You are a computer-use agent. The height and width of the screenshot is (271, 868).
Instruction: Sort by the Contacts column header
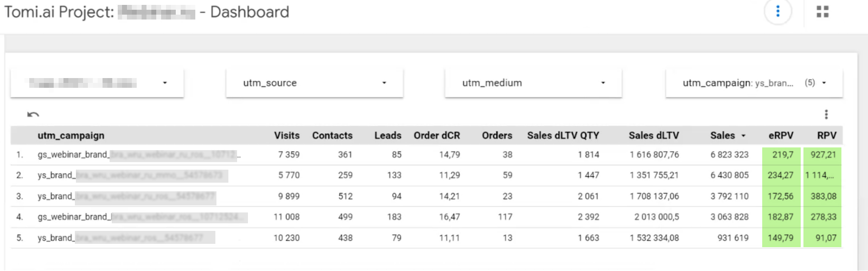tap(332, 135)
